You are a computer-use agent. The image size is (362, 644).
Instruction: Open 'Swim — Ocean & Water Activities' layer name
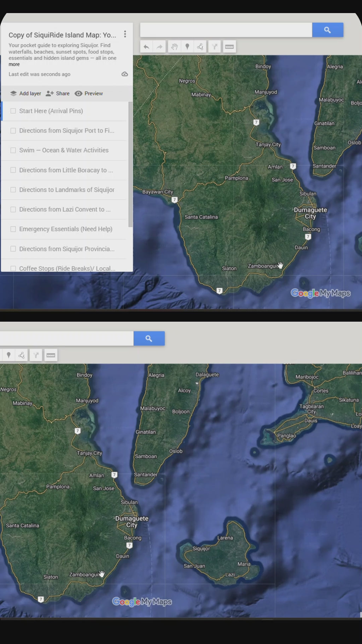coord(64,150)
